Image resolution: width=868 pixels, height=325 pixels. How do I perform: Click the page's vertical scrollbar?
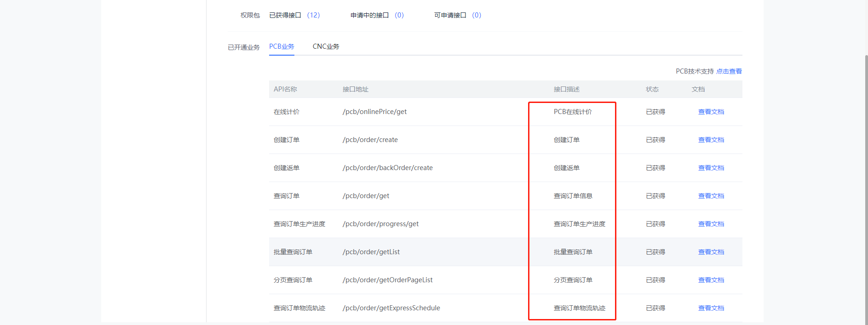tap(866, 184)
